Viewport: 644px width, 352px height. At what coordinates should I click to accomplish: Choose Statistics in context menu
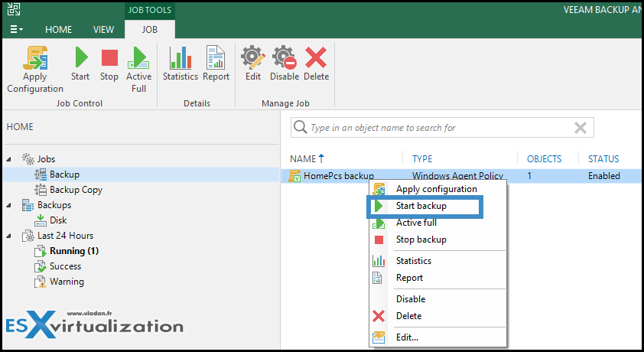point(414,261)
